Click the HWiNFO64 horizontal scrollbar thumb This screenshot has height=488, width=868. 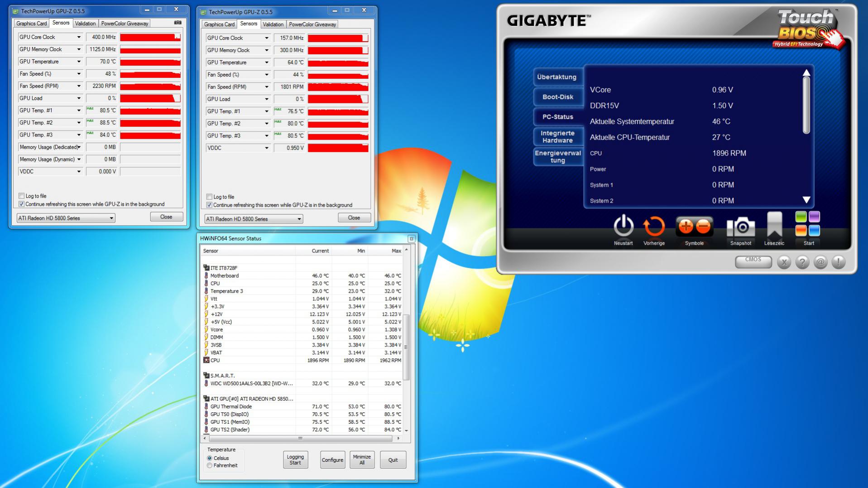click(300, 438)
